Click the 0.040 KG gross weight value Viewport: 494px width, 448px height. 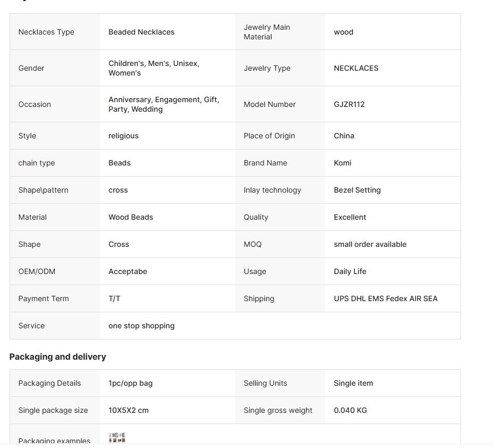coord(350,410)
